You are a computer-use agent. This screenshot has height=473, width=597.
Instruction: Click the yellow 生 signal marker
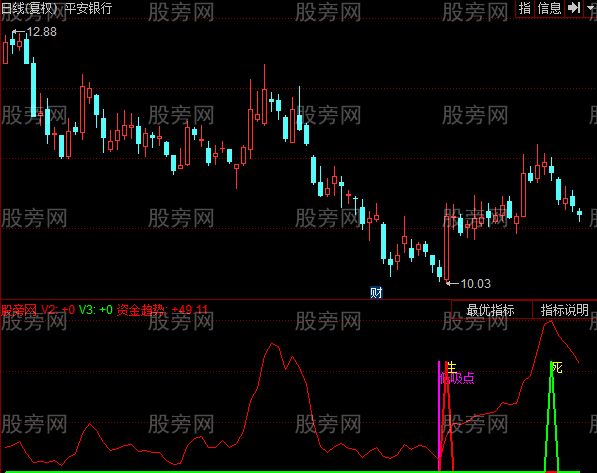pos(451,368)
